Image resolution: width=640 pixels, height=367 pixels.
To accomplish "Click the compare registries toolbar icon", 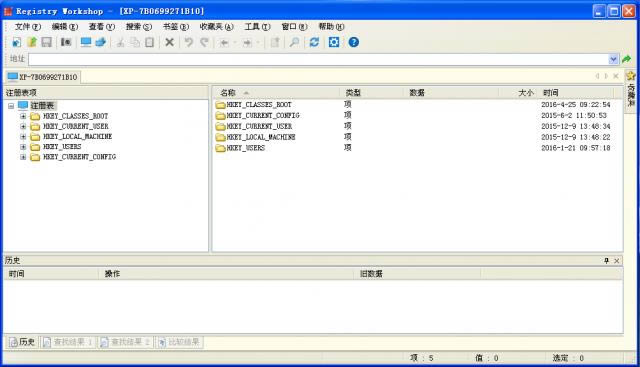I will 66,42.
